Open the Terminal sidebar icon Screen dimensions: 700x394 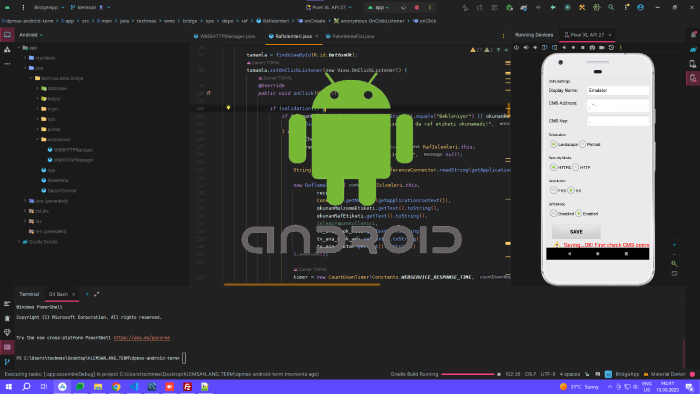point(7,347)
